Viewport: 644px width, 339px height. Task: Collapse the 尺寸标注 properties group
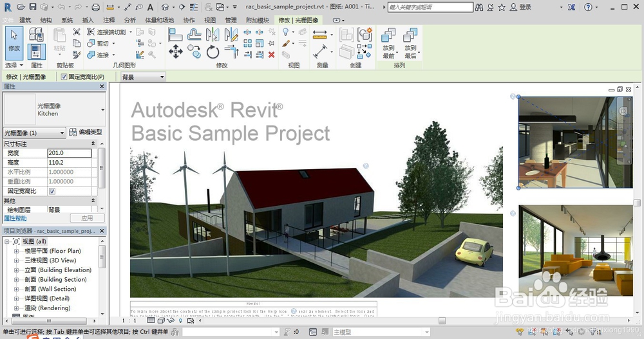coord(93,143)
